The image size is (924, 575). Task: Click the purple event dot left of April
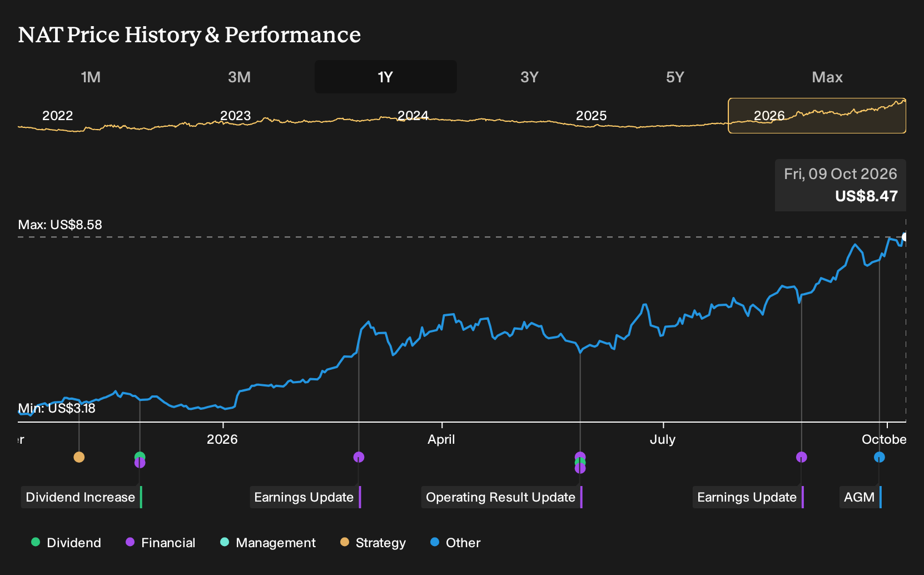(x=359, y=457)
